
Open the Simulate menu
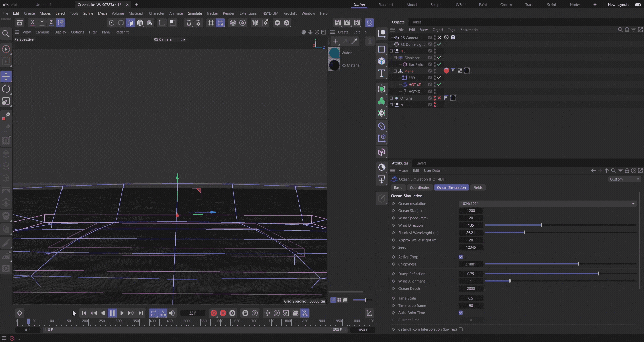[195, 13]
